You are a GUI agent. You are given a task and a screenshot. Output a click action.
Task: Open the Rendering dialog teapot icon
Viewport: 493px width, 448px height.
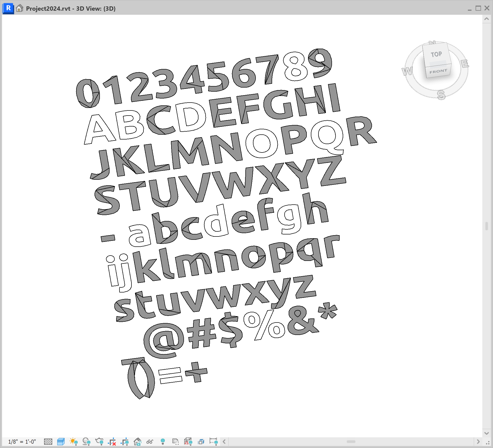[99, 441]
